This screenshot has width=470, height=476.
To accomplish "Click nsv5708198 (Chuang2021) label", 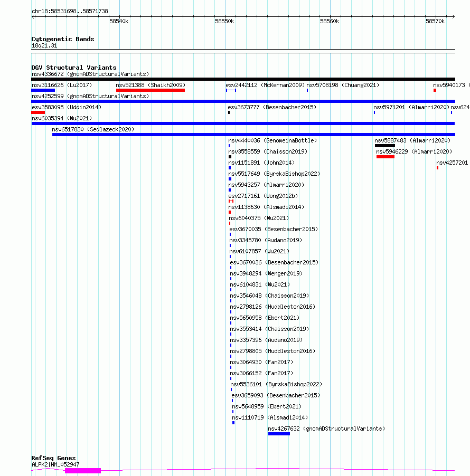I will click(x=343, y=85).
